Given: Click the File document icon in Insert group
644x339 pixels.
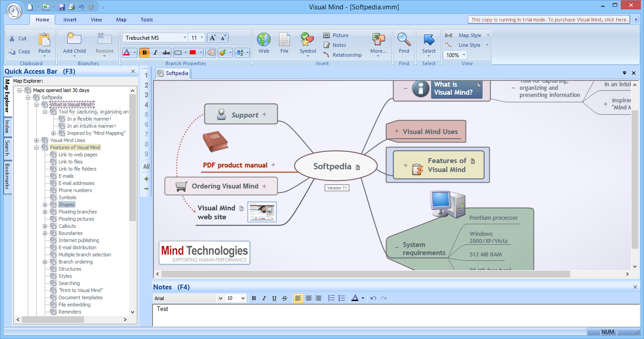Looking at the screenshot, I should click(x=284, y=39).
